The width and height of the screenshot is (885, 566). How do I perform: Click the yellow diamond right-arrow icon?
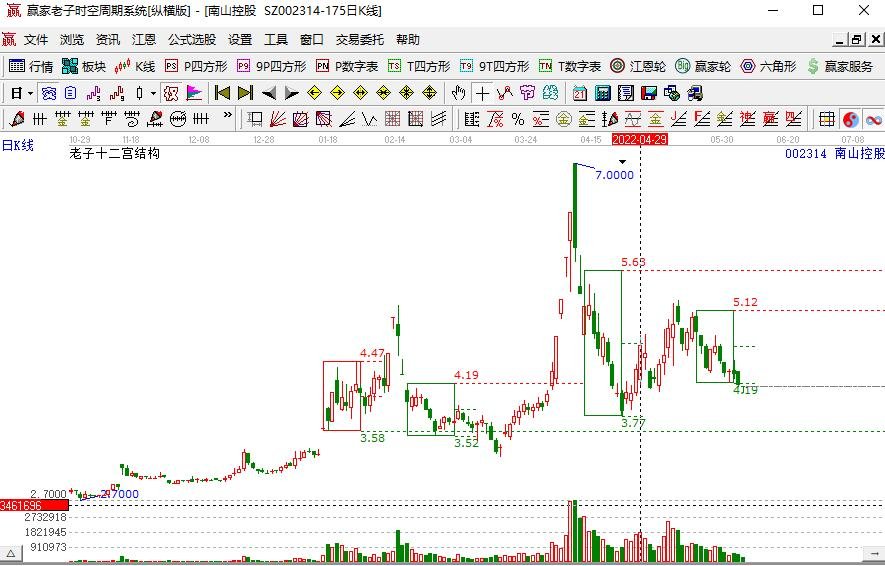[x=338, y=93]
